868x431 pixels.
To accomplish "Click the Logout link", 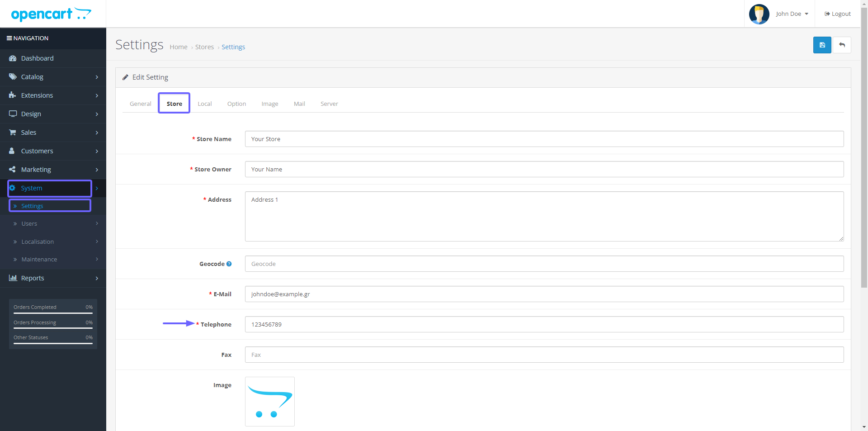I will pyautogui.click(x=838, y=14).
